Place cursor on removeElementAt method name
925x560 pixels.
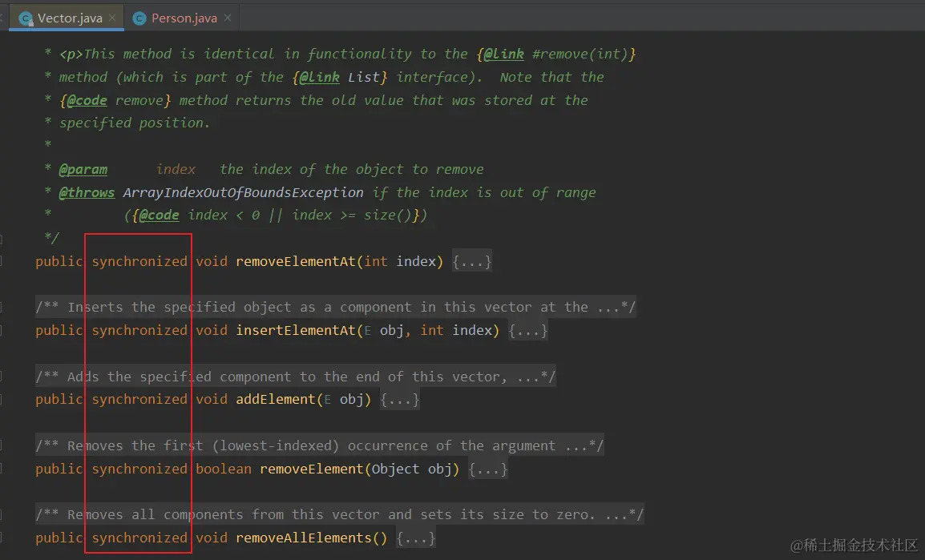point(296,262)
